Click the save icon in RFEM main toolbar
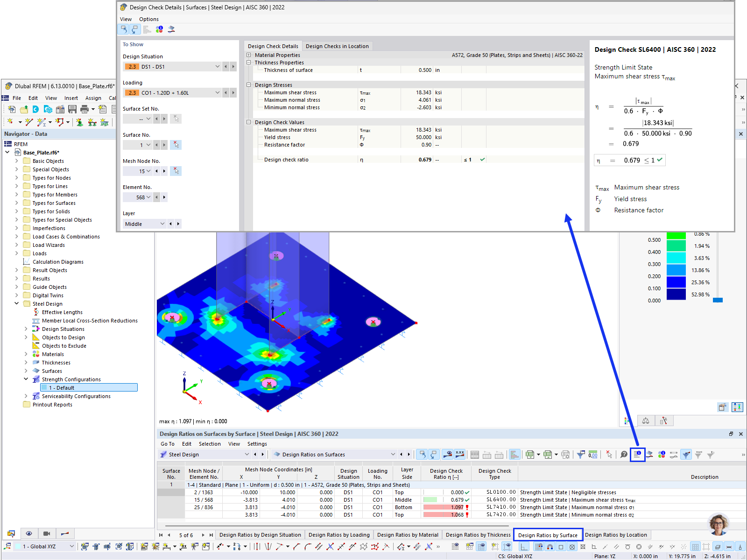 pos(72,109)
